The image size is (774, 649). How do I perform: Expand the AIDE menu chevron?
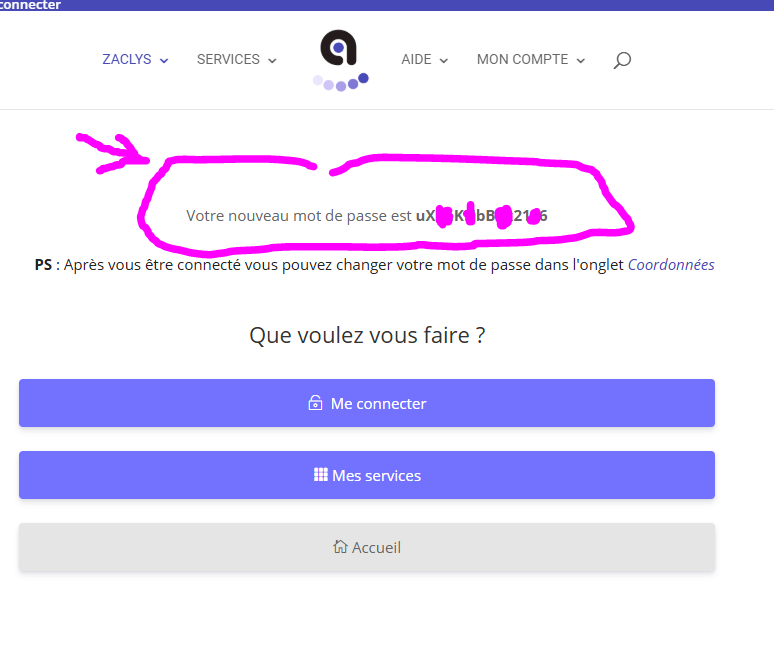coord(444,61)
